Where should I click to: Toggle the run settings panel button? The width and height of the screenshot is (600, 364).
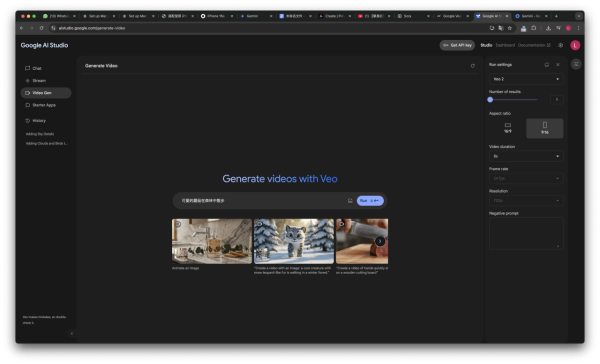coord(576,64)
